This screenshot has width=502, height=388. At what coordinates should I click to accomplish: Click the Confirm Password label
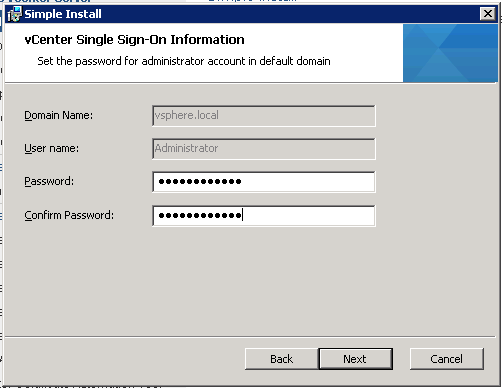coord(69,215)
